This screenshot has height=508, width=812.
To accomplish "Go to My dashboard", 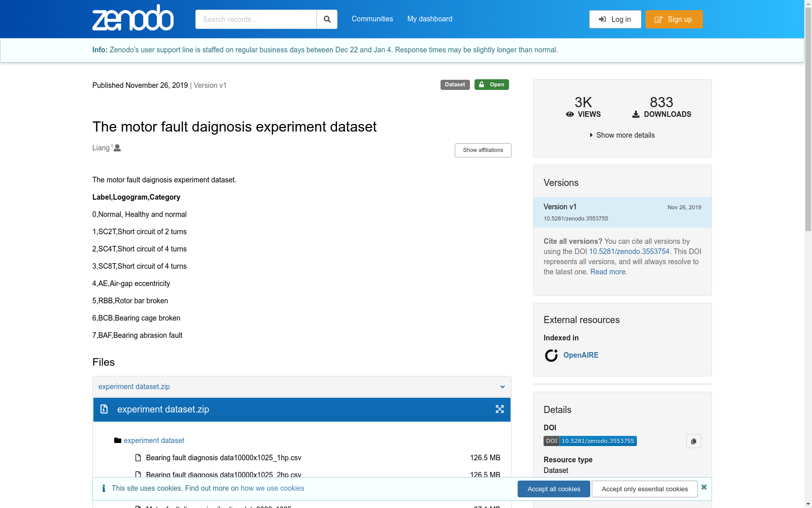I will pos(430,19).
